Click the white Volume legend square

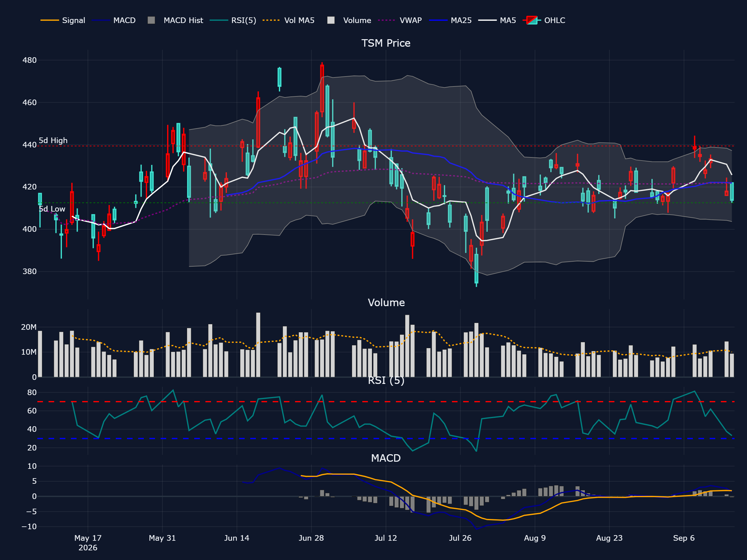(331, 20)
